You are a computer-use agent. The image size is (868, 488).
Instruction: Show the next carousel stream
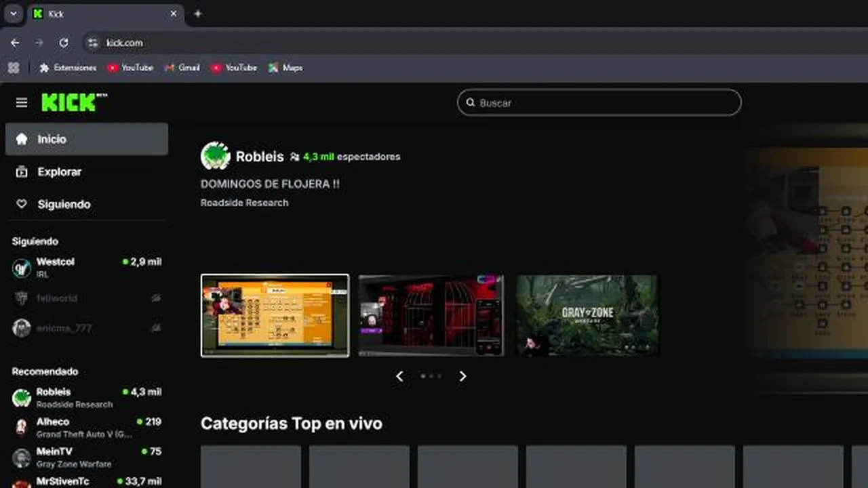tap(462, 376)
